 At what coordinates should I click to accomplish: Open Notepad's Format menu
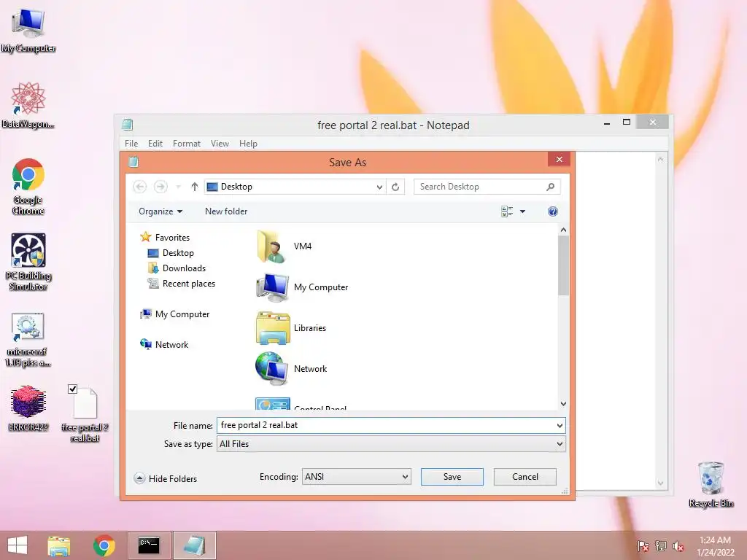pyautogui.click(x=186, y=144)
